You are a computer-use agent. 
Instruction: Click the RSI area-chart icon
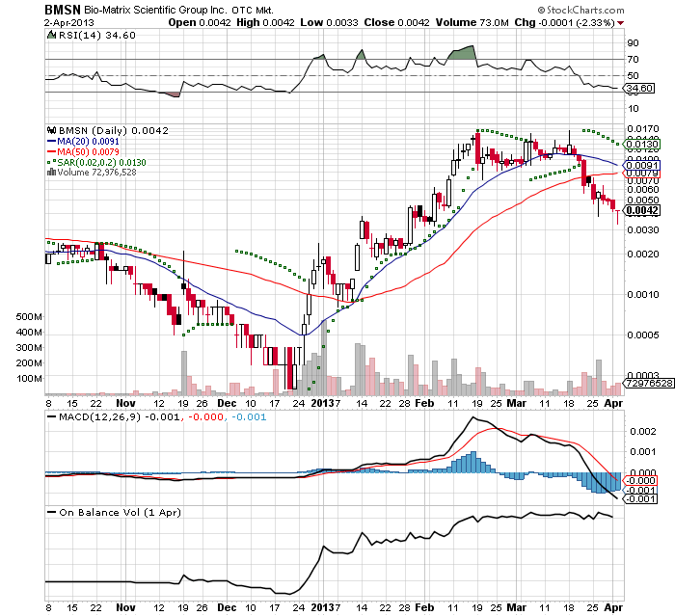(51, 35)
